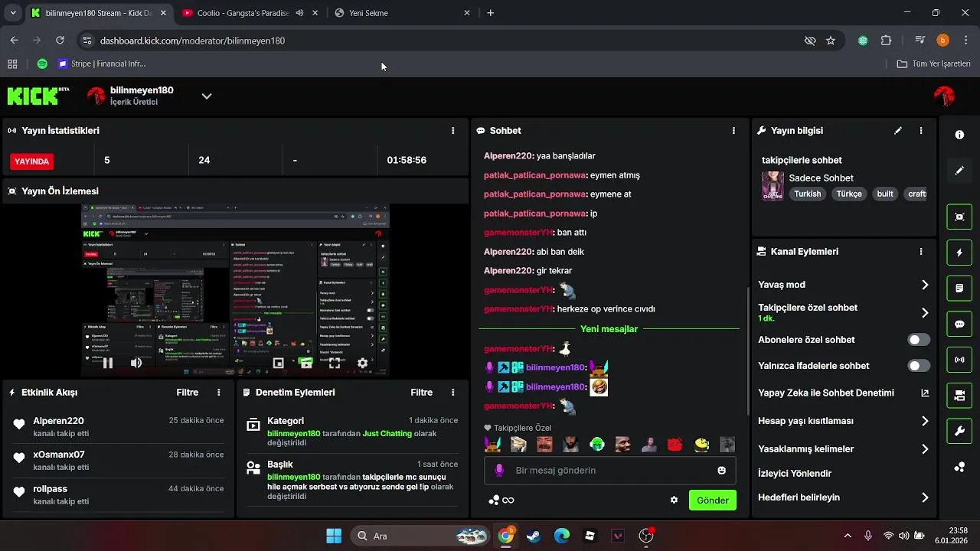Image resolution: width=980 pixels, height=551 pixels.
Task: Open Windows Start menu
Action: click(x=334, y=536)
